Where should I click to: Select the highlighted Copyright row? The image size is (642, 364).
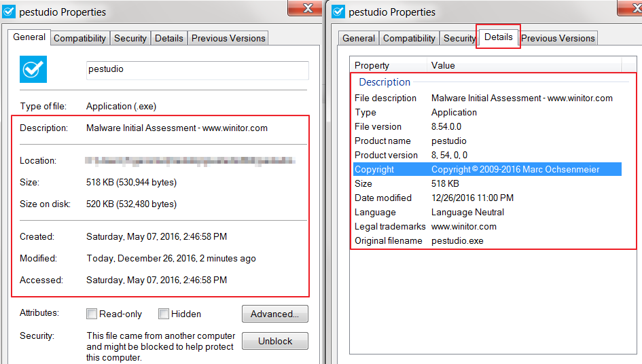(487, 170)
